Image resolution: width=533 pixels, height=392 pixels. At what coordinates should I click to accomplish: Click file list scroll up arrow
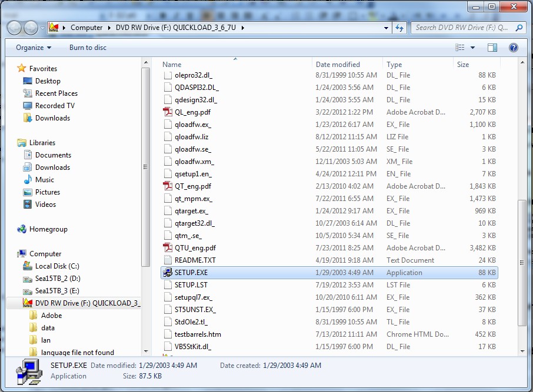point(522,62)
